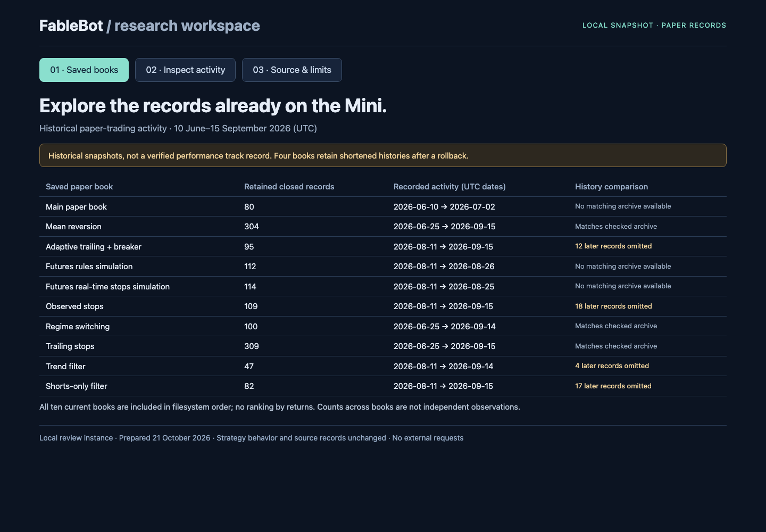
Task: Select the Trailing stops book name
Action: 70,346
